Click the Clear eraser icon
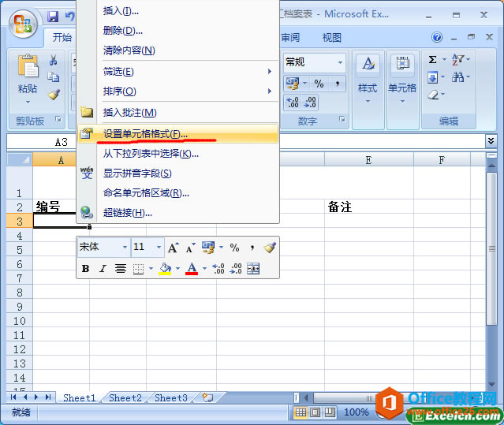The height and width of the screenshot is (425, 504). point(433,95)
